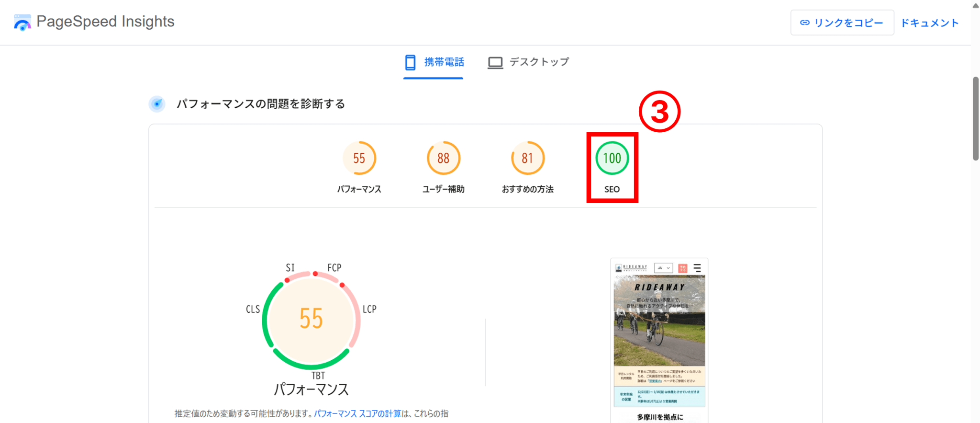Open the ドキュメント link

tap(930, 23)
